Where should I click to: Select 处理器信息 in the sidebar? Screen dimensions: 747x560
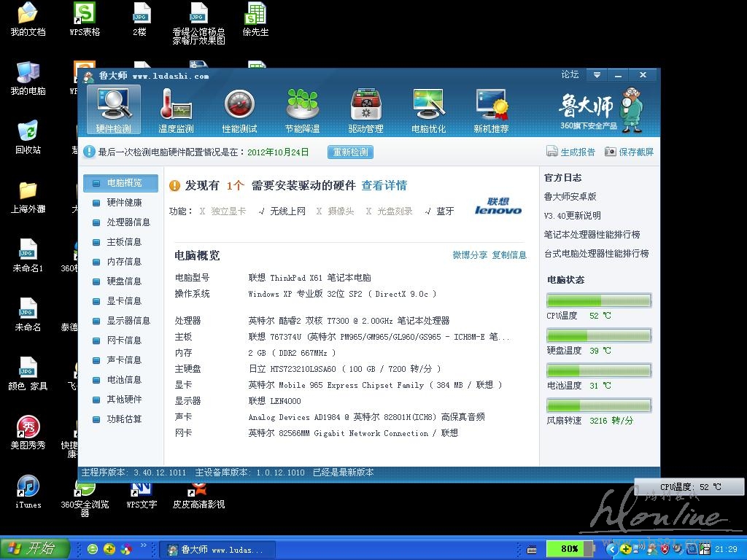(128, 222)
